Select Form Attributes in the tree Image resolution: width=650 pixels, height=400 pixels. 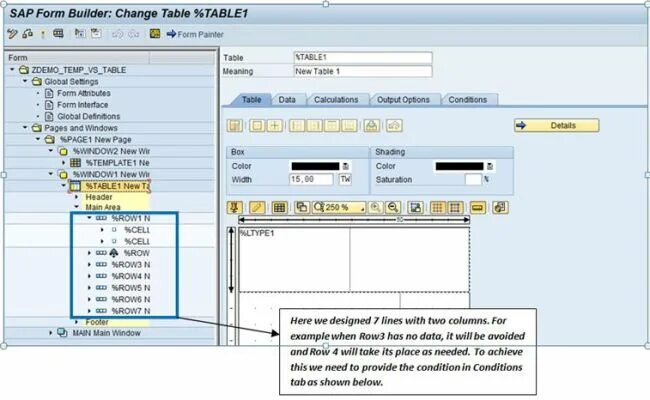pos(83,93)
